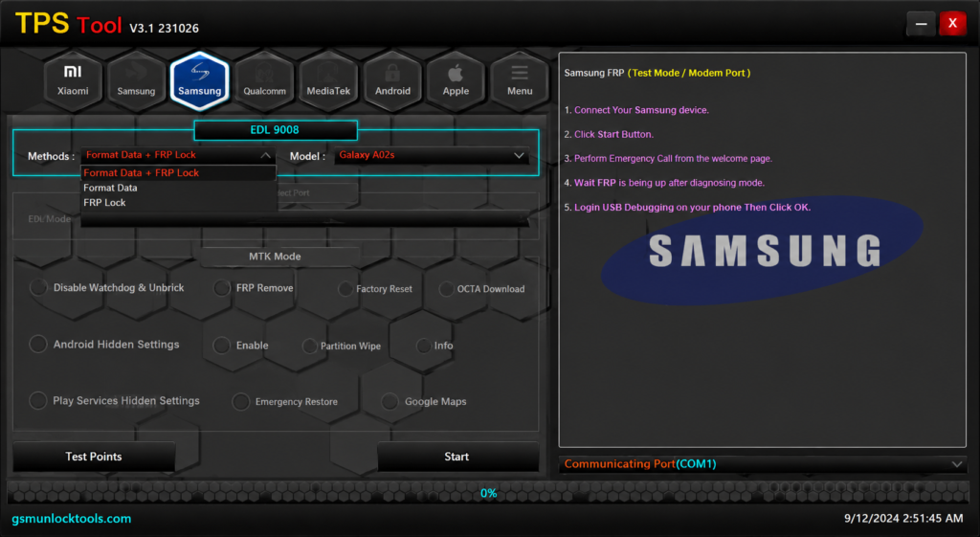The width and height of the screenshot is (980, 537).
Task: Open the Android lock hexagon module
Action: [392, 81]
